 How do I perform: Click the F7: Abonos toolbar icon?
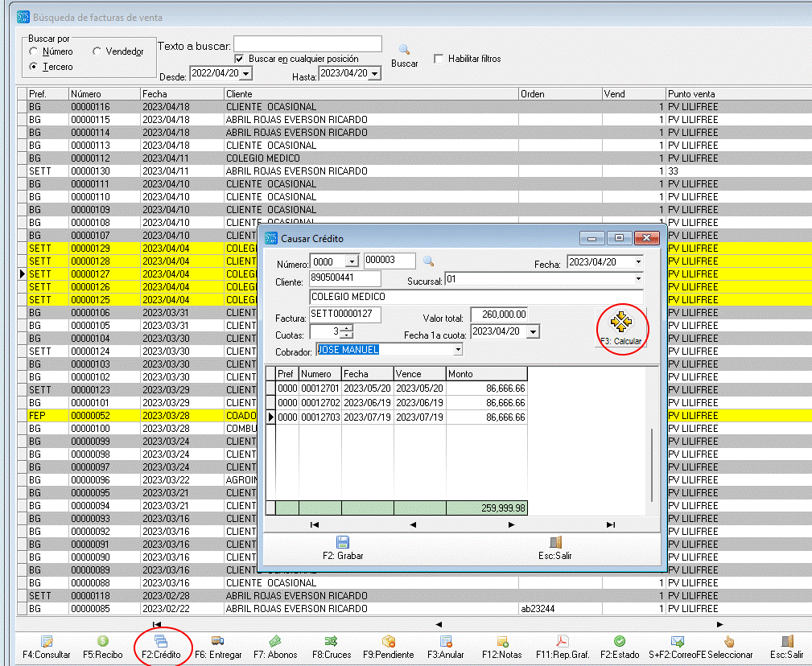pos(275,641)
